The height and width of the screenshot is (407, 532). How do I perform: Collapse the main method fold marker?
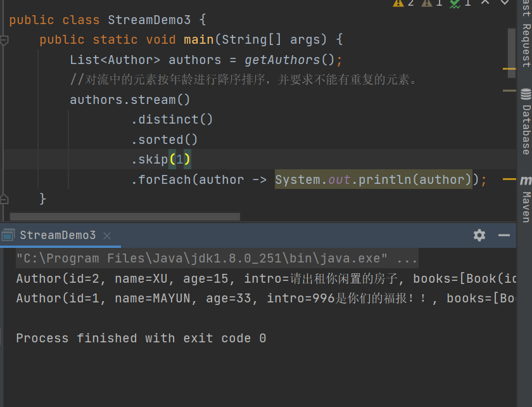pos(4,41)
